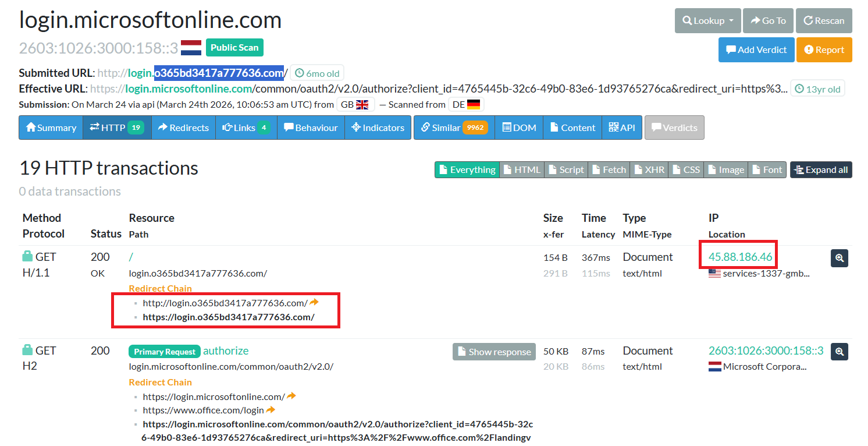
Task: Click the https://www.office.com/login chain entry
Action: 203,410
